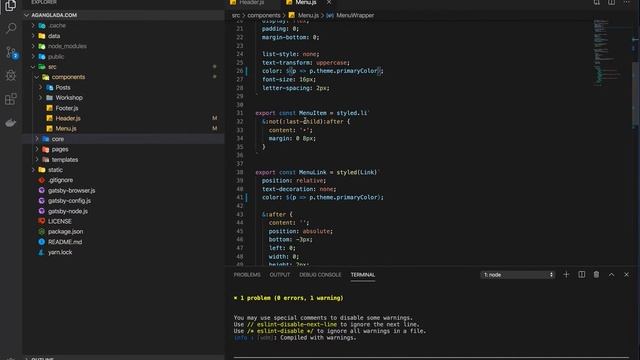Expand the Workshop folder
640x360 pixels.
click(40, 98)
